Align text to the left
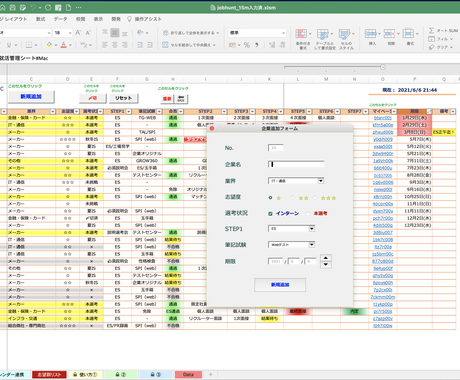 click(105, 45)
